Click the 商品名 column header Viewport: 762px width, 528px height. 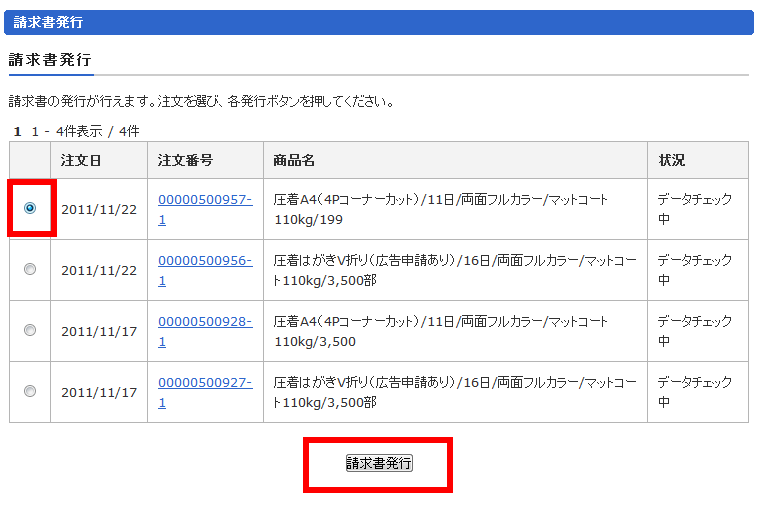294,160
